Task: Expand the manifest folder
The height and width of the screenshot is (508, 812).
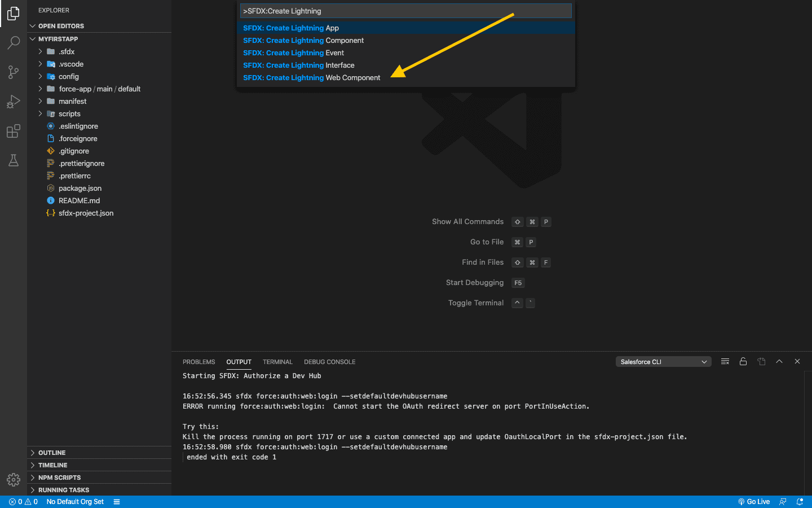Action: tap(99, 101)
